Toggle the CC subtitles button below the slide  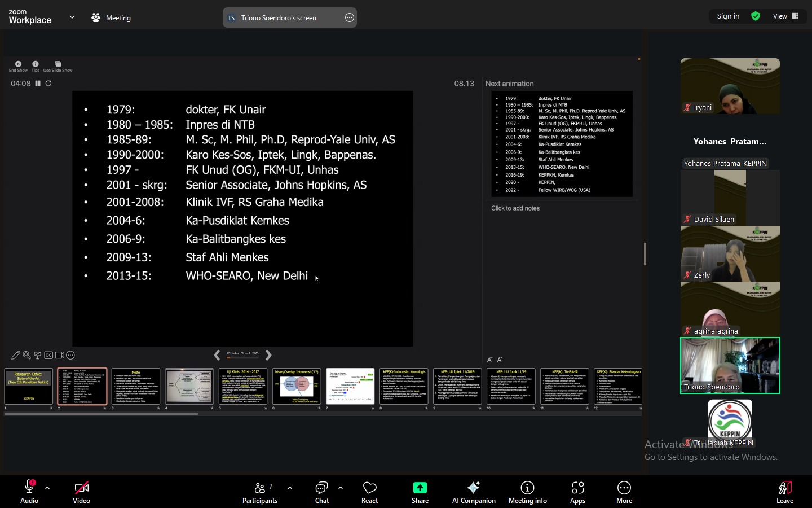click(48, 355)
